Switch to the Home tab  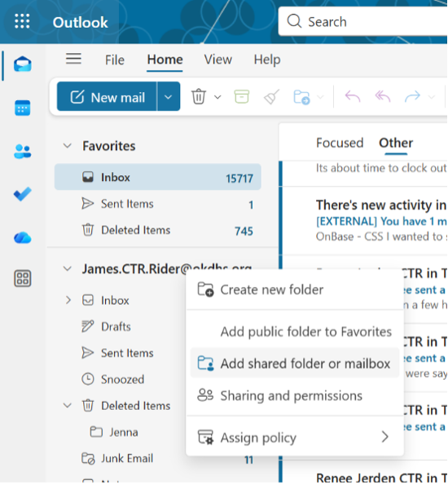click(165, 60)
